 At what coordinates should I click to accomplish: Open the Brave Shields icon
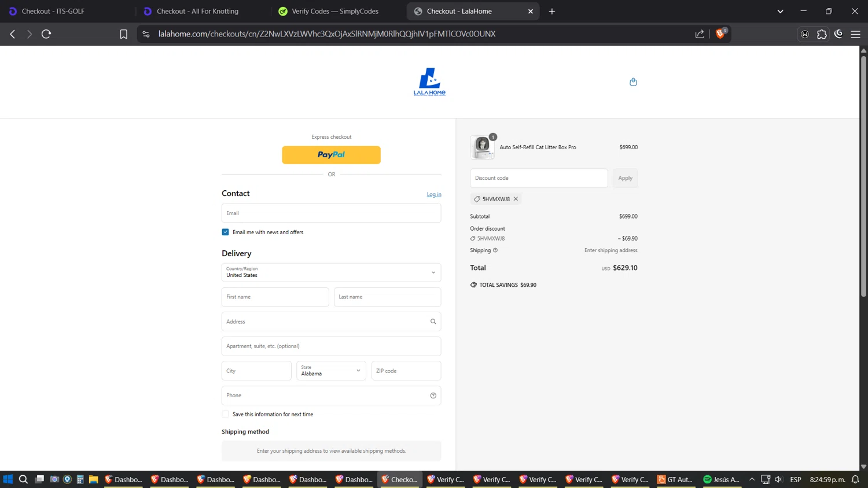click(x=720, y=34)
